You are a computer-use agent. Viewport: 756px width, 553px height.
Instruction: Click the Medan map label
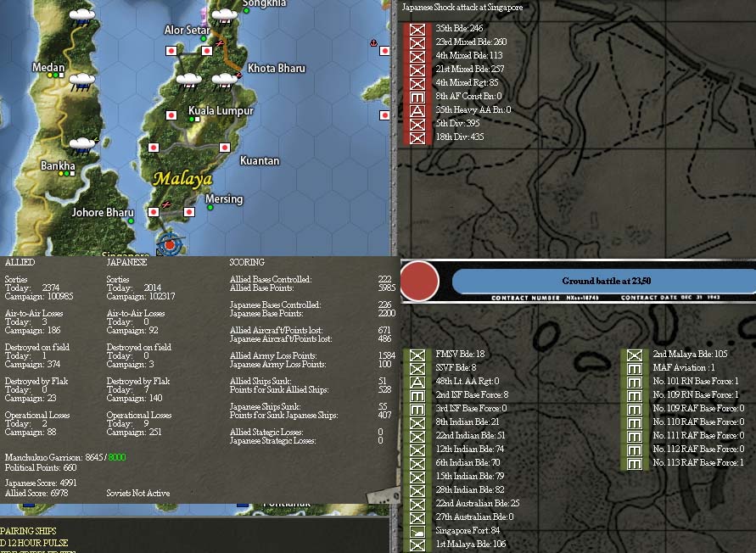[x=48, y=68]
